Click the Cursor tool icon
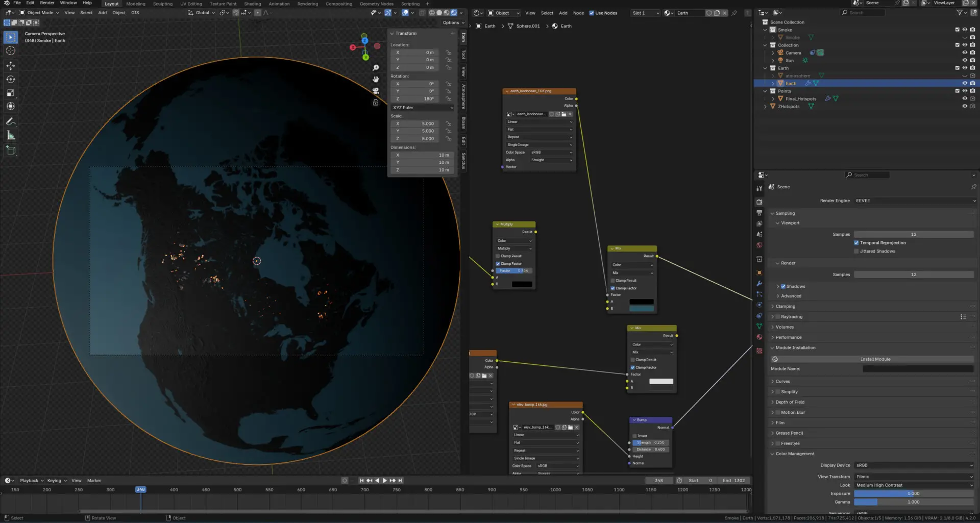Screen dimensions: 980x523 pos(11,51)
